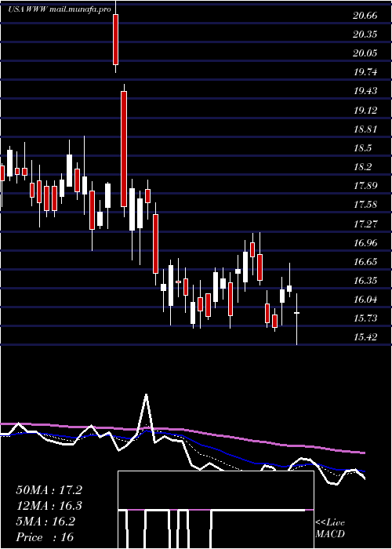
Task: Click the 'Price : 16' readout
Action: point(45,537)
